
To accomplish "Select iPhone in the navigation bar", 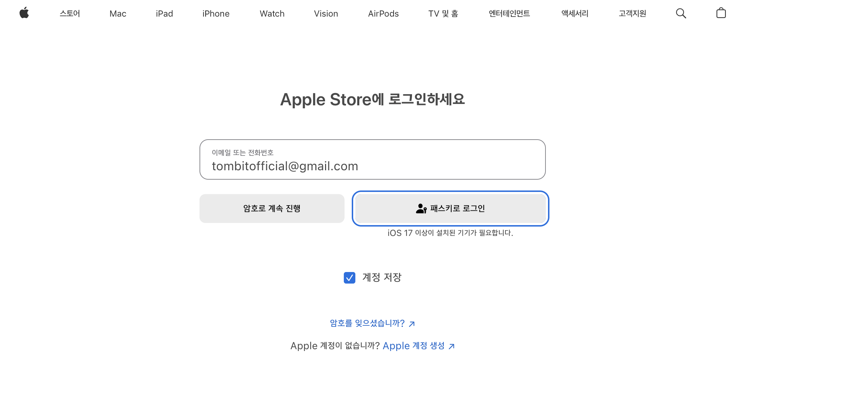I will click(216, 14).
